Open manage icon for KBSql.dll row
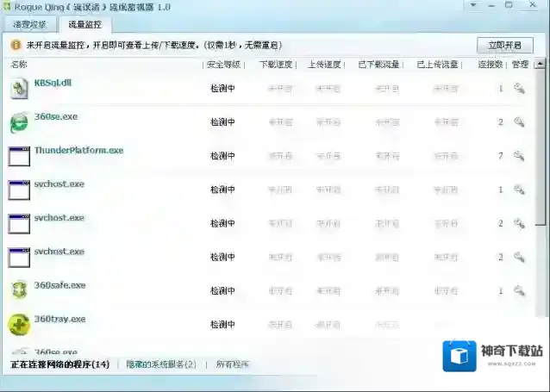The image size is (550, 392). point(519,88)
